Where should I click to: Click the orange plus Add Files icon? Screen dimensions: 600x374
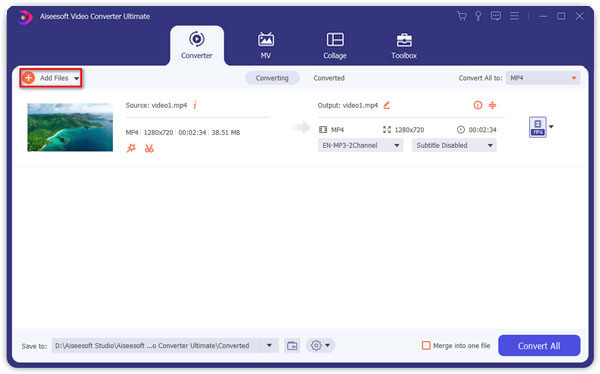click(x=28, y=78)
